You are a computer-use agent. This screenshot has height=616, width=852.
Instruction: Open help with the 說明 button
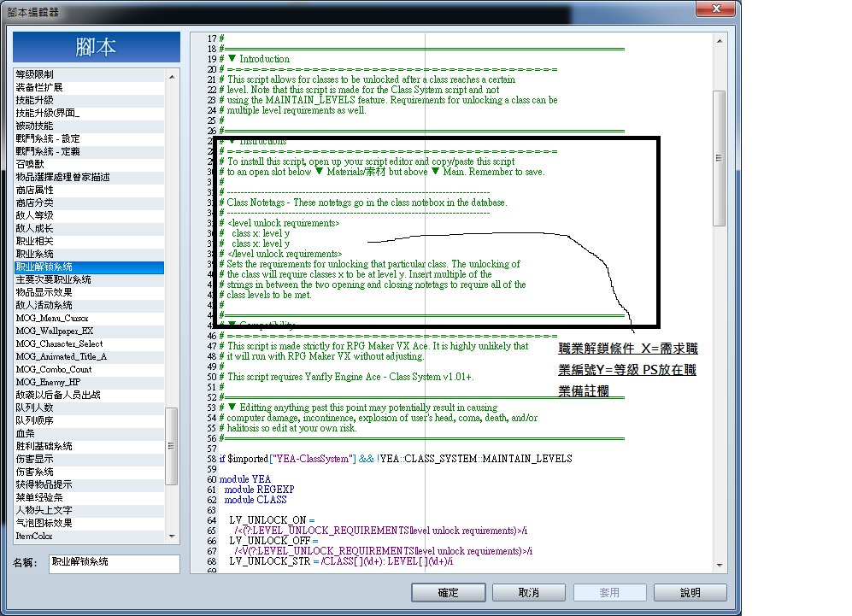[690, 593]
